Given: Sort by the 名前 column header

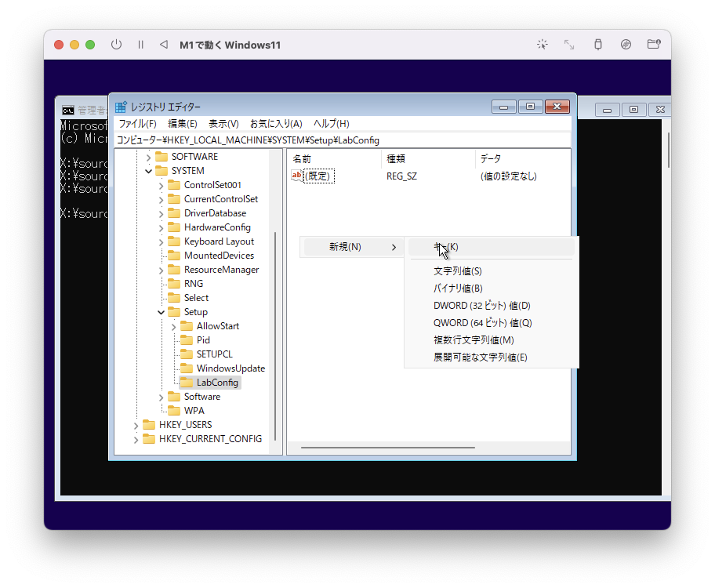Looking at the screenshot, I should tap(334, 158).
